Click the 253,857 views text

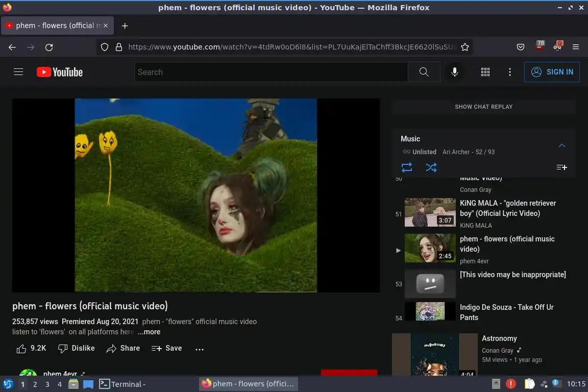point(35,322)
